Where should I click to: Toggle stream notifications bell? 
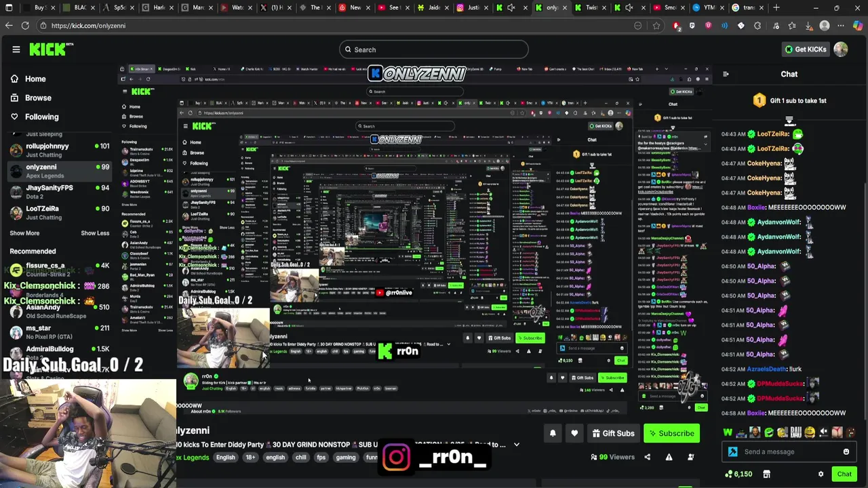point(553,434)
